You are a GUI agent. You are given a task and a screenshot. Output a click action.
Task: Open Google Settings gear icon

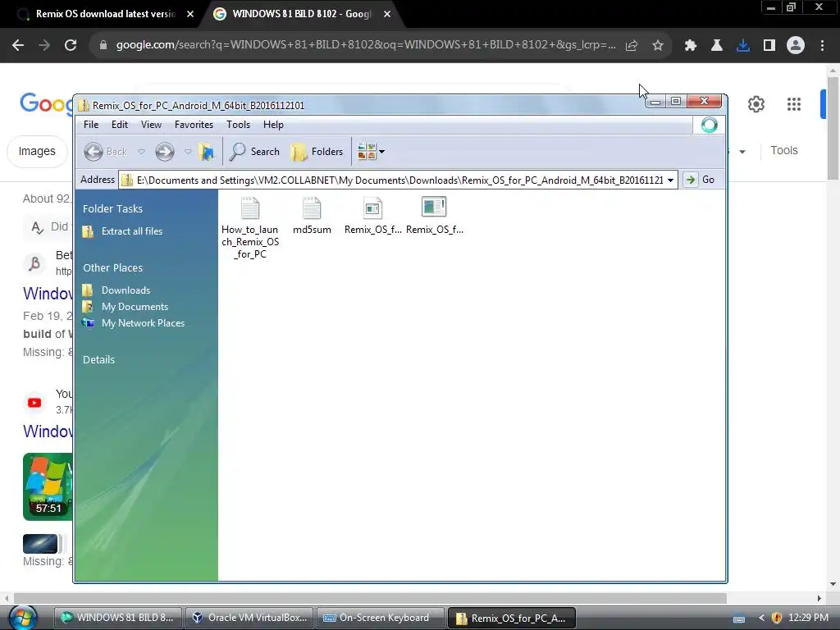pyautogui.click(x=756, y=104)
